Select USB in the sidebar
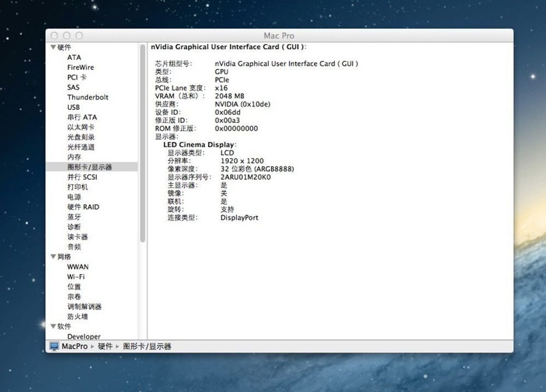The height and width of the screenshot is (392, 546). pyautogui.click(x=74, y=107)
